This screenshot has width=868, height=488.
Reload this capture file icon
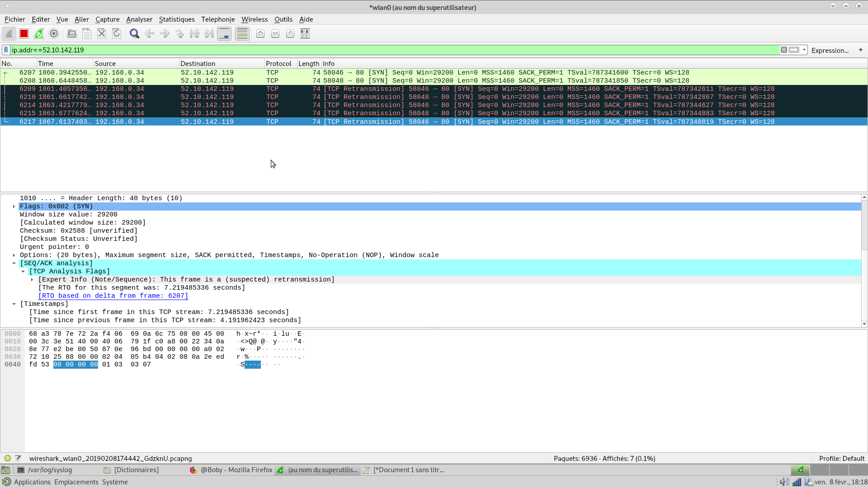coord(117,33)
